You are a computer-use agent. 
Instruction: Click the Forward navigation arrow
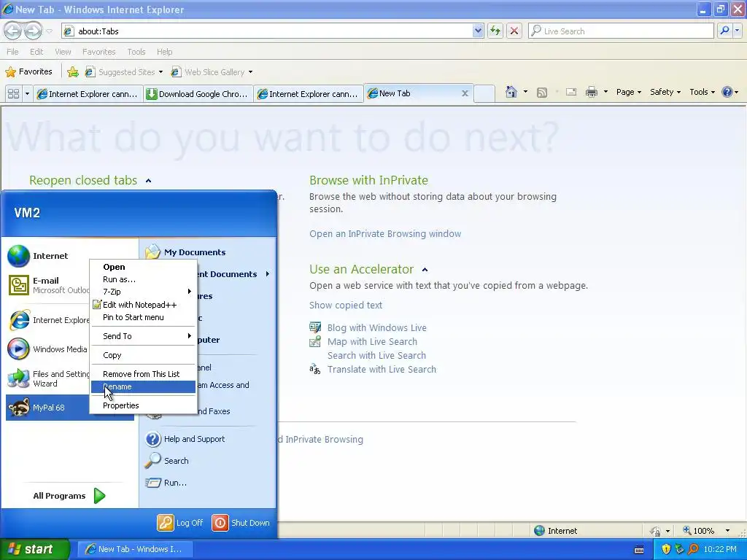pyautogui.click(x=33, y=31)
